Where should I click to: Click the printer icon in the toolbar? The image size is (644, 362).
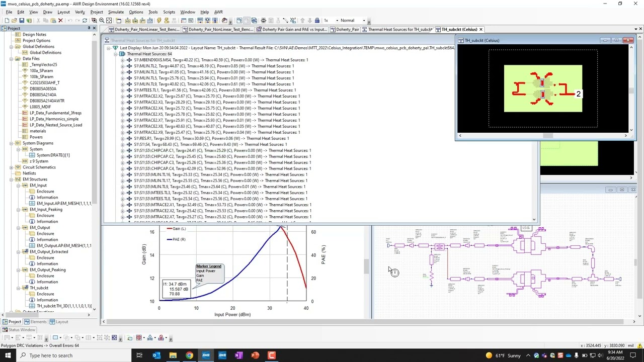[263, 21]
